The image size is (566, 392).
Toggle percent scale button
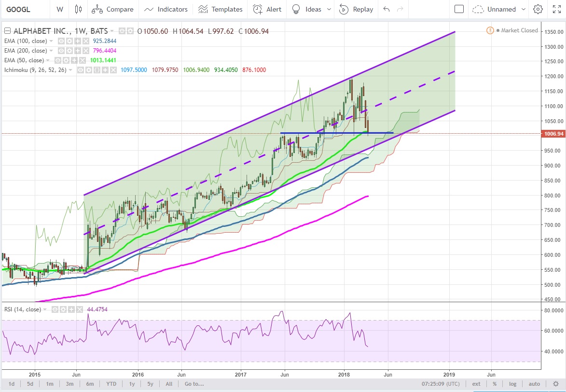click(x=495, y=384)
